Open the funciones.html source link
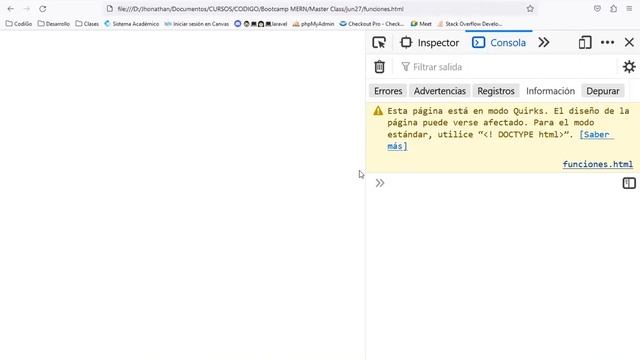640x360 pixels. (x=598, y=164)
